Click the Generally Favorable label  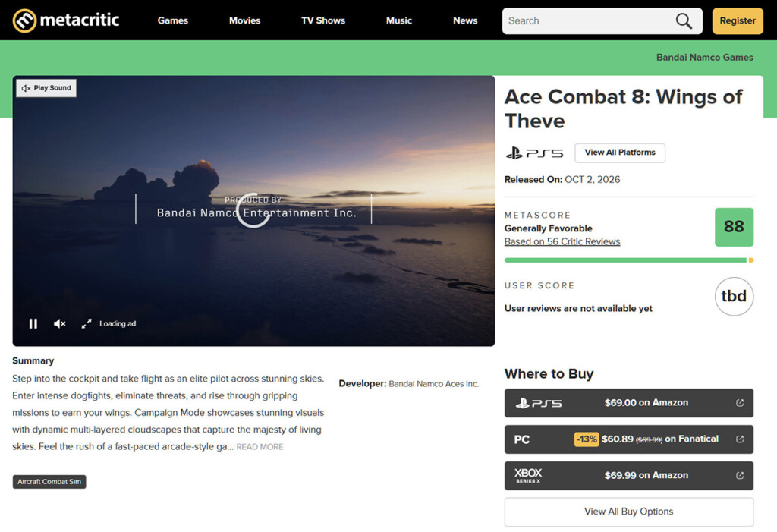pos(548,228)
